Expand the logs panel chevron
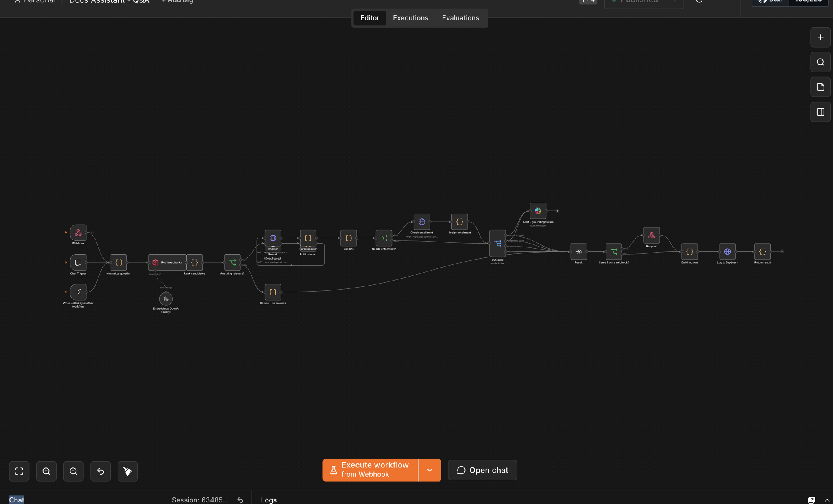 (x=827, y=500)
